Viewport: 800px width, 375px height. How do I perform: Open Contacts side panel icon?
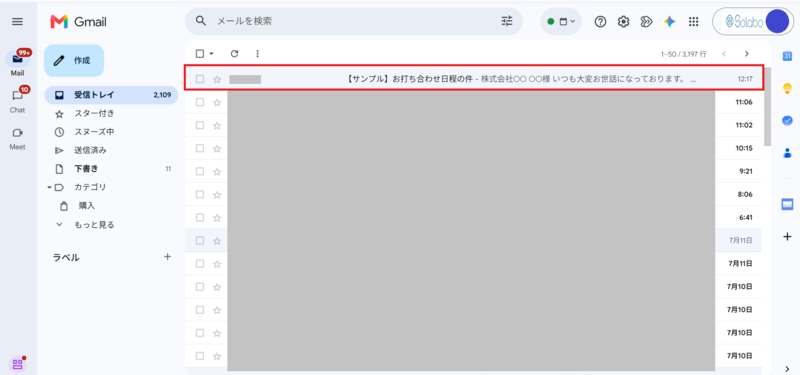[787, 153]
